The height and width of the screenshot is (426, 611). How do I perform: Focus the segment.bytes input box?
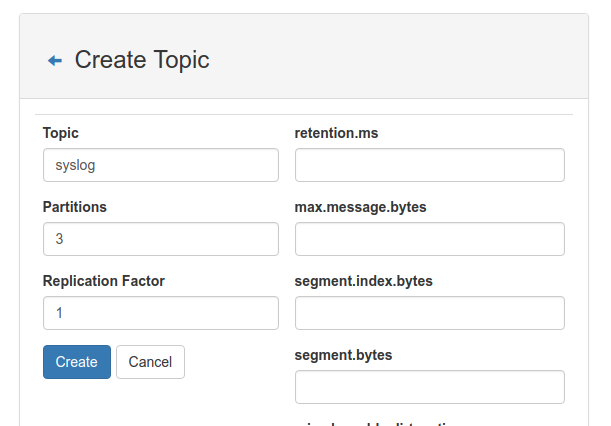pyautogui.click(x=430, y=387)
